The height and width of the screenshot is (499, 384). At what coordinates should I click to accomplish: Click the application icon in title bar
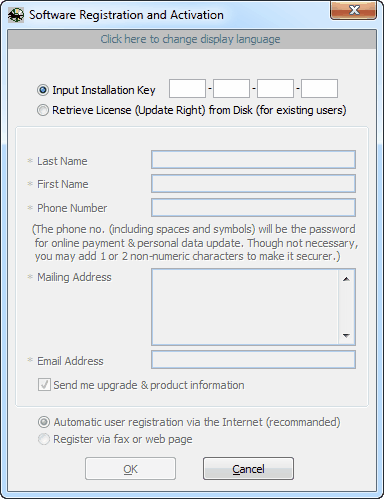16,15
